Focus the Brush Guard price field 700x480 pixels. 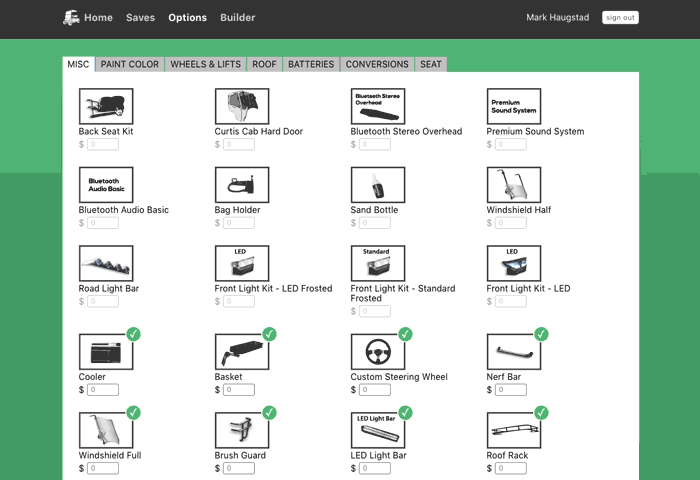coord(239,468)
